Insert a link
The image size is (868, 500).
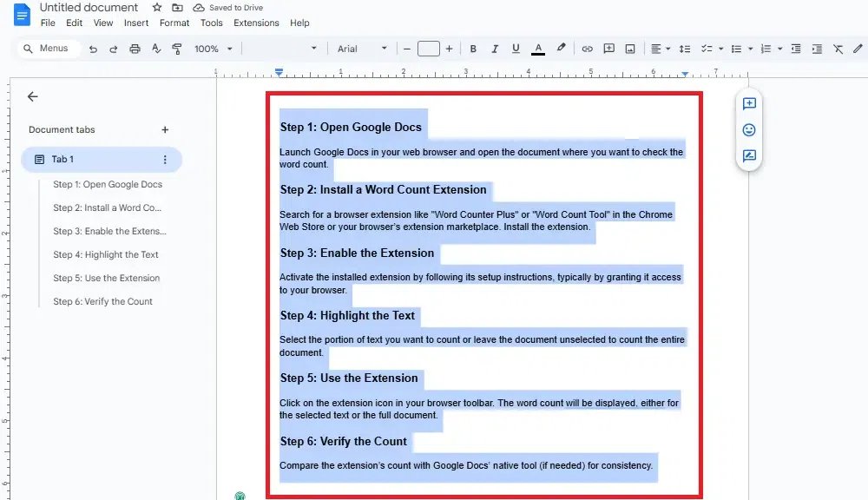[588, 49]
